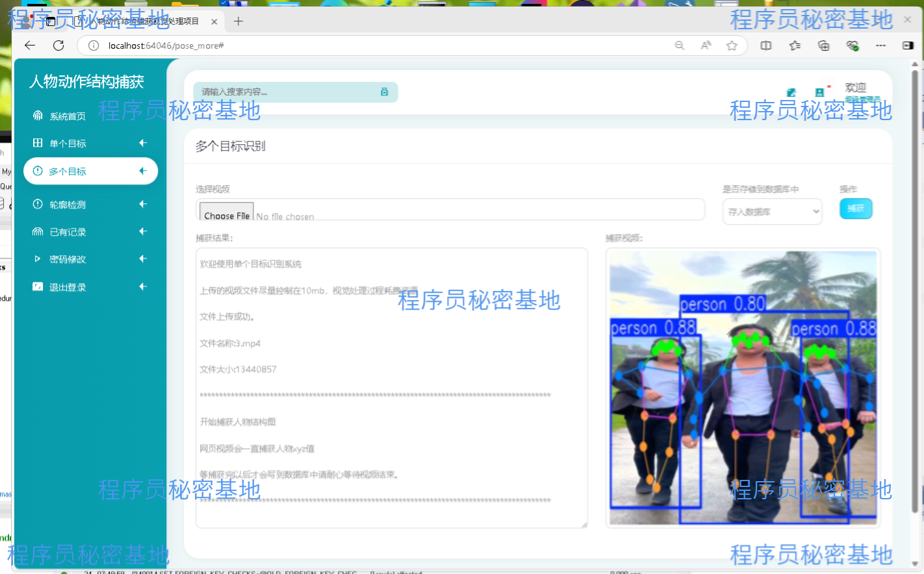Screen dimensions: 924x574
Task: Click the 系统首页 home icon
Action: point(38,116)
